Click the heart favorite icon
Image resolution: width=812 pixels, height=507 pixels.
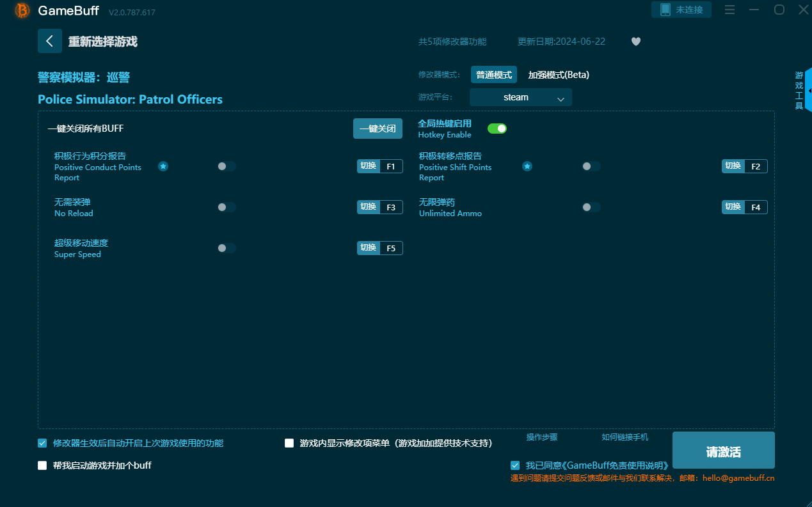[636, 42]
